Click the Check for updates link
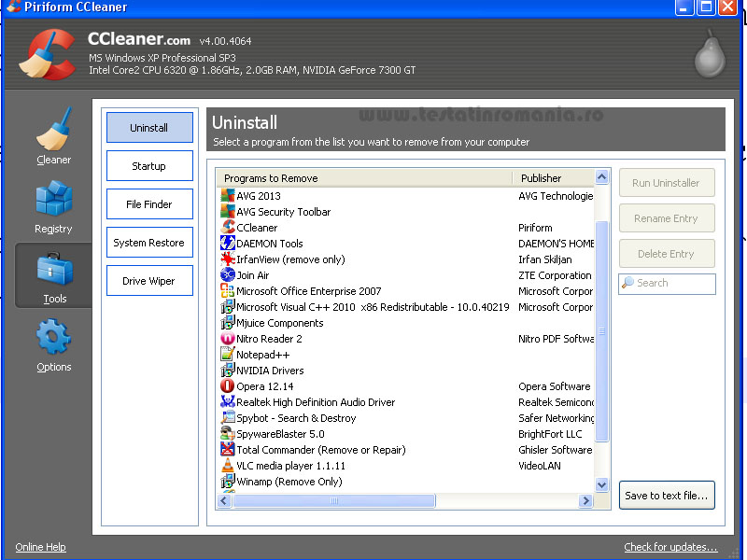This screenshot has width=747, height=560. point(670,547)
